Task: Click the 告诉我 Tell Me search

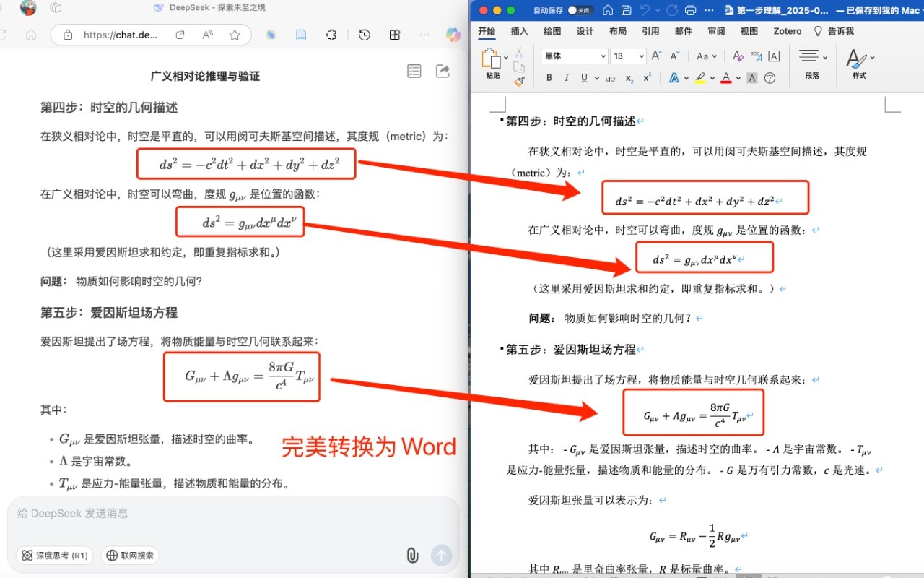Action: [834, 31]
